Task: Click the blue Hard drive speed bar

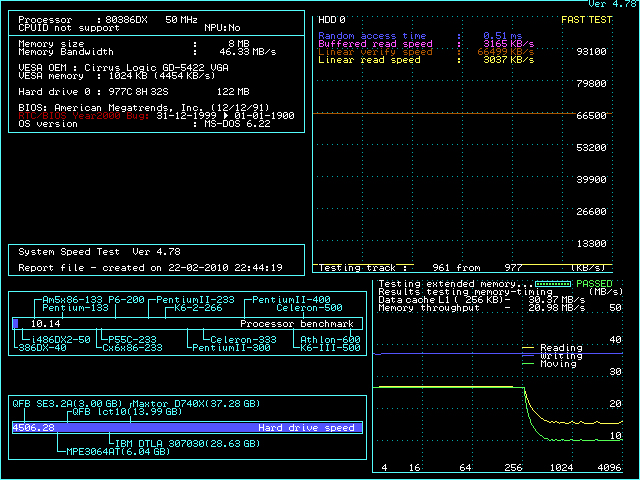Action: point(185,427)
